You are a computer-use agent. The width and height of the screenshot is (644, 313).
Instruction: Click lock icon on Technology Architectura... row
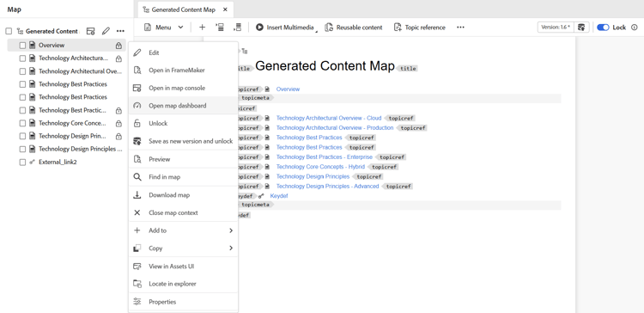(118, 58)
